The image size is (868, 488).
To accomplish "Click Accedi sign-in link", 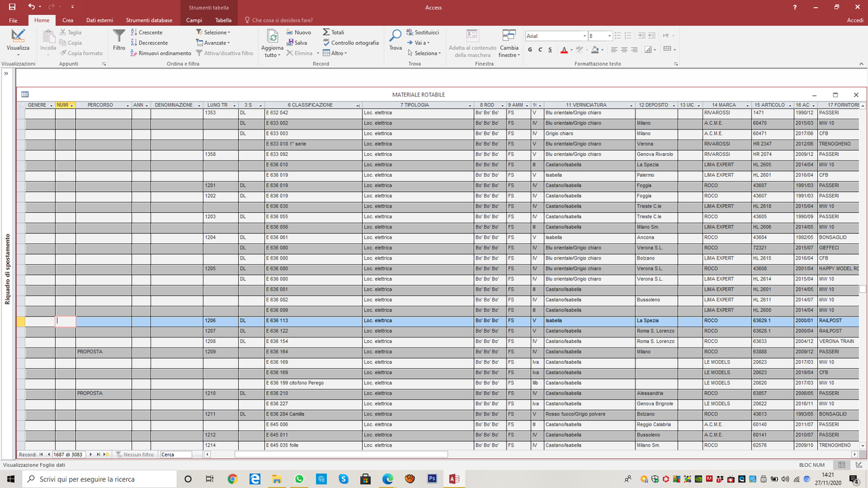I will pyautogui.click(x=855, y=20).
